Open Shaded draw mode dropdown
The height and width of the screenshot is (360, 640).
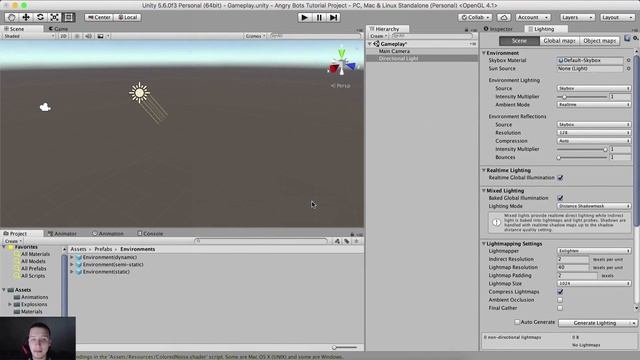pyautogui.click(x=29, y=36)
